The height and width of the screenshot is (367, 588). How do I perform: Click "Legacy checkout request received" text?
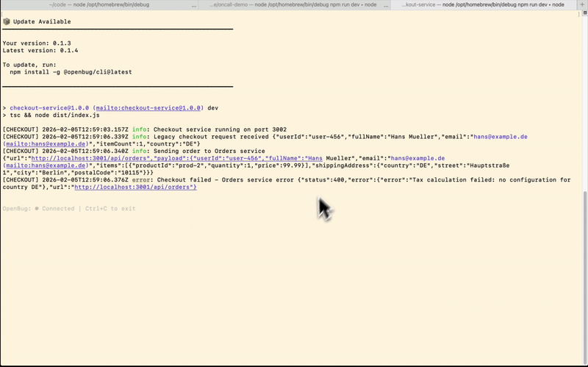pyautogui.click(x=211, y=137)
